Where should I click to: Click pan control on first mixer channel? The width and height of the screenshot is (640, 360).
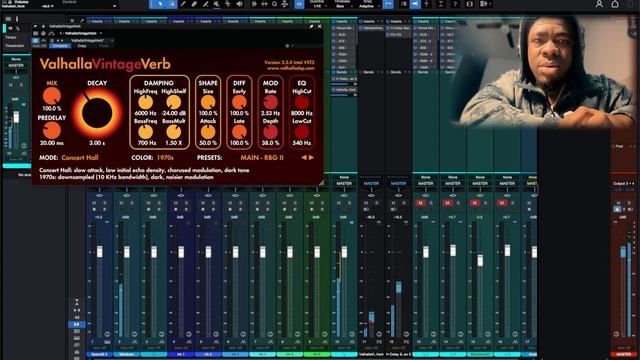pos(99,196)
